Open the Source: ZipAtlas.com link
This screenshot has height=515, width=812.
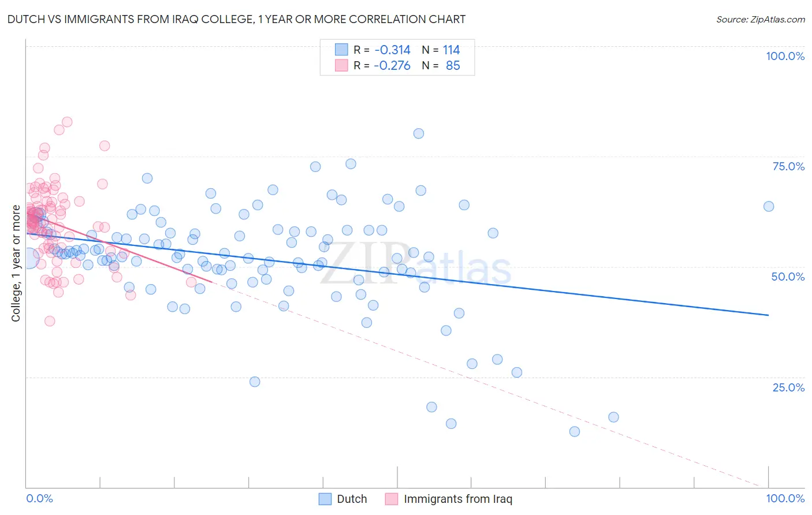[761, 19]
